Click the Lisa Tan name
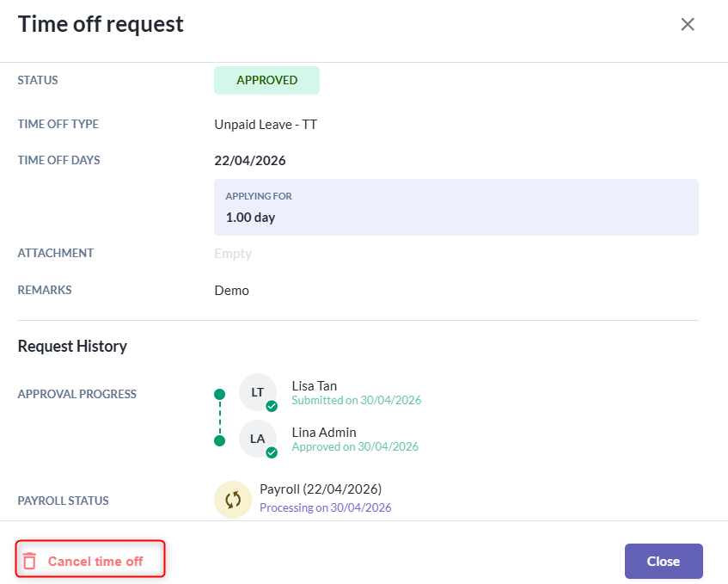 point(315,386)
